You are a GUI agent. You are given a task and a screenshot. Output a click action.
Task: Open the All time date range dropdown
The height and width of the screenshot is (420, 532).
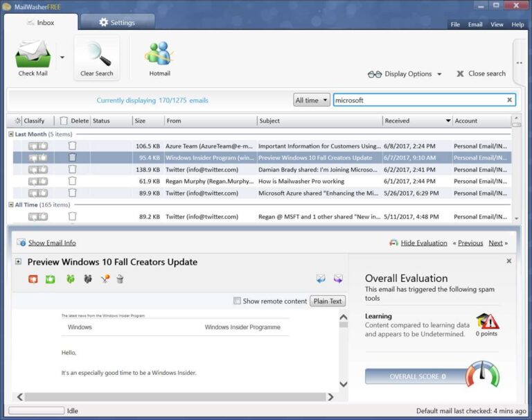312,100
